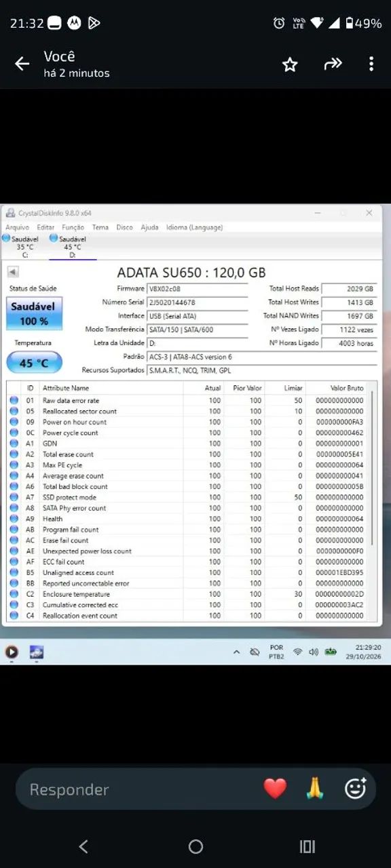Click the status icon for Total erase count

tap(14, 454)
